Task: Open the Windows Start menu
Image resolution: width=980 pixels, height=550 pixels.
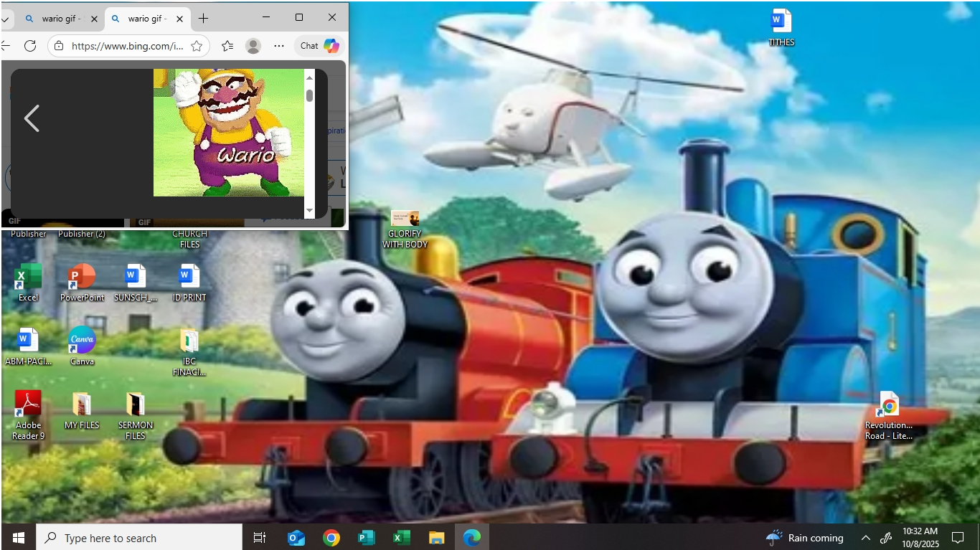Action: click(x=19, y=538)
